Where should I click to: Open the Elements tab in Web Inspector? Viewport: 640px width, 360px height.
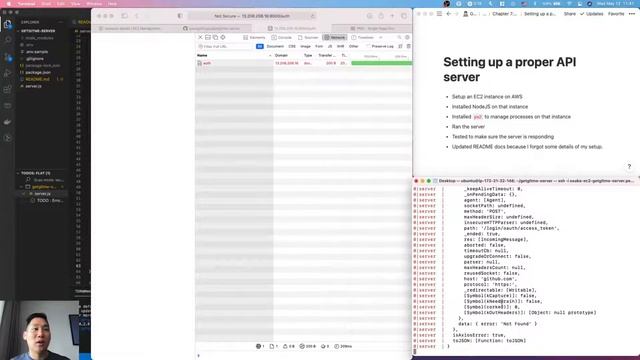pyautogui.click(x=254, y=37)
